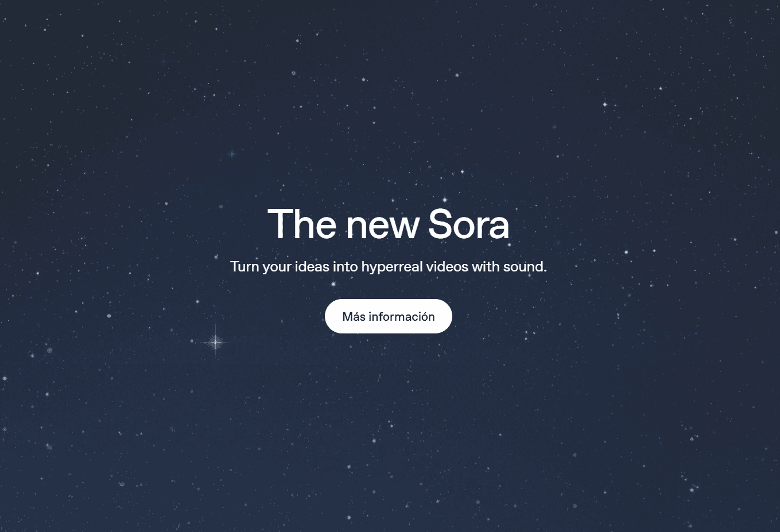780x532 pixels.
Task: Click the word "with" in the subtitle
Action: click(486, 267)
